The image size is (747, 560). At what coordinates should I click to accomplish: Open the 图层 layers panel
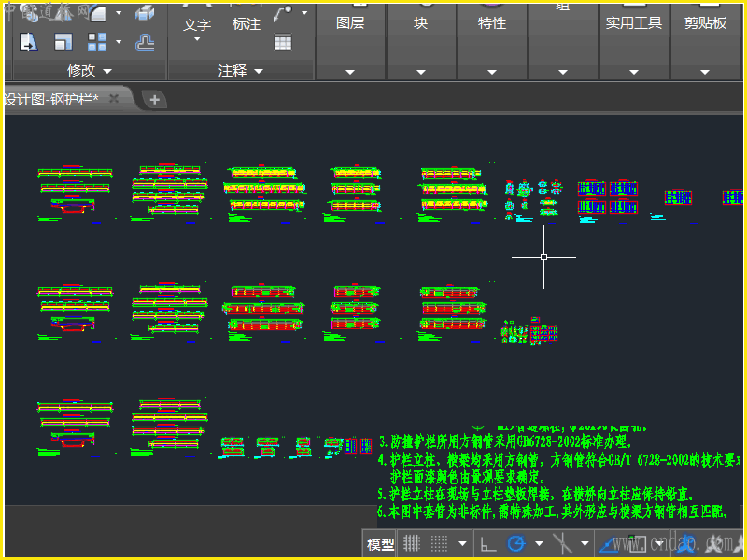point(350,23)
